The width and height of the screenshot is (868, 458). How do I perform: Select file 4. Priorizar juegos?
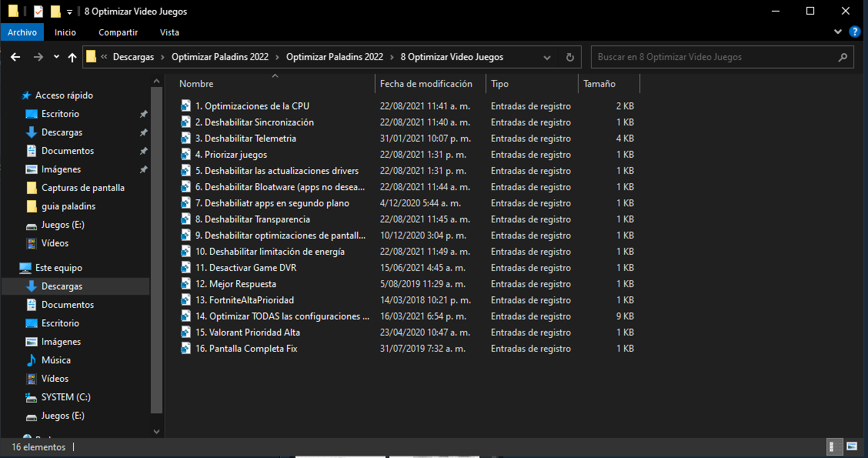pyautogui.click(x=231, y=155)
